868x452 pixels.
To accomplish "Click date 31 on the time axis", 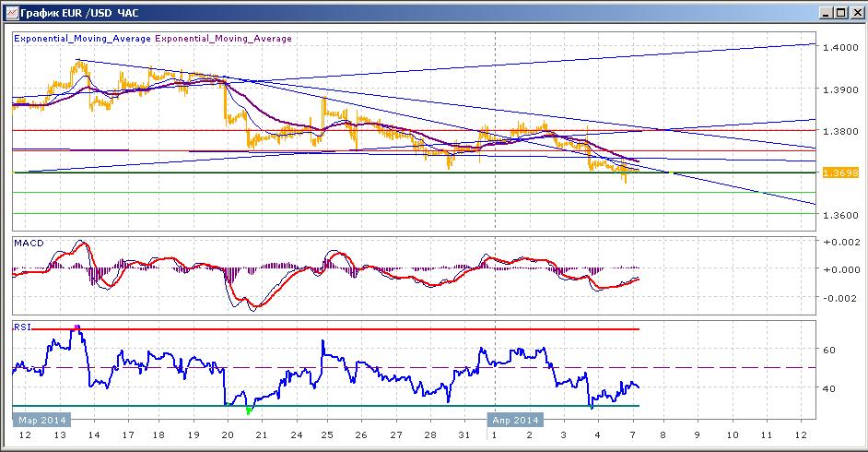I will pos(463,435).
